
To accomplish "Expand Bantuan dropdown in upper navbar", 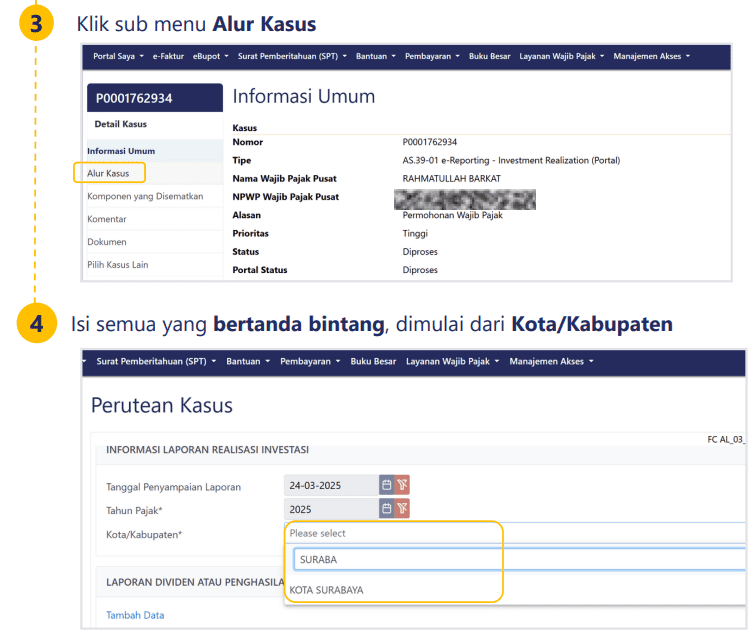I will point(376,56).
